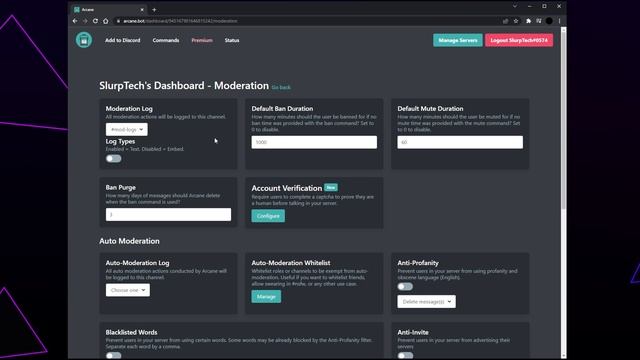
Task: Open the Moderation Log channel dropdown
Action: [127, 129]
